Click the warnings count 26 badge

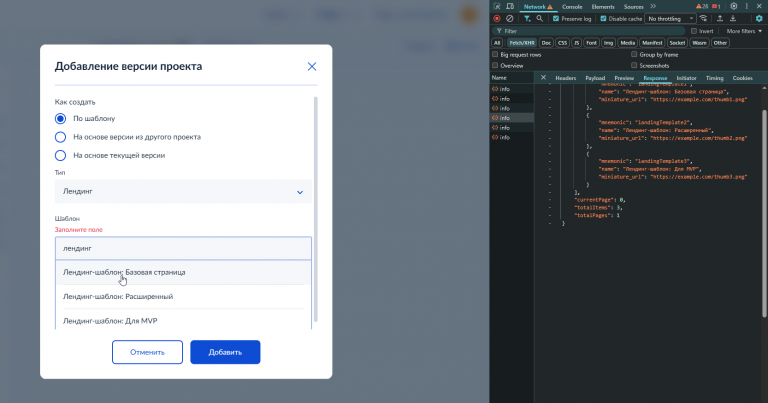point(702,6)
